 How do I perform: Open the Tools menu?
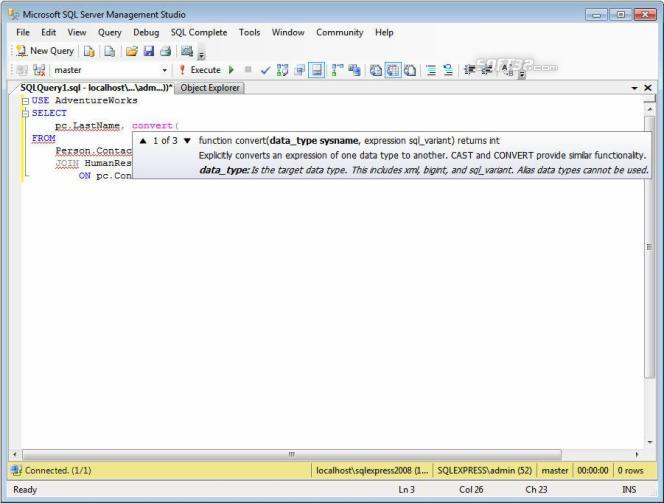(249, 33)
